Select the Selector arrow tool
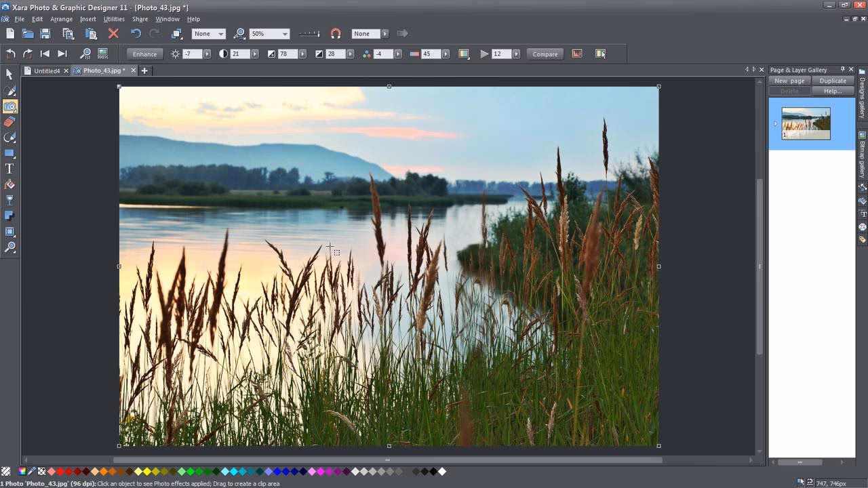The image size is (868, 488). (9, 73)
